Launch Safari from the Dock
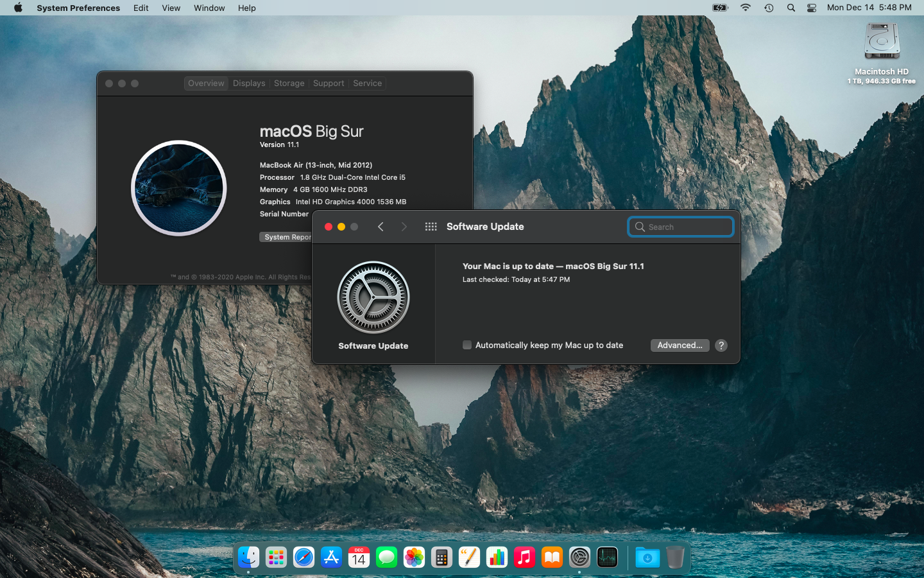Viewport: 924px width, 578px height. pos(304,557)
